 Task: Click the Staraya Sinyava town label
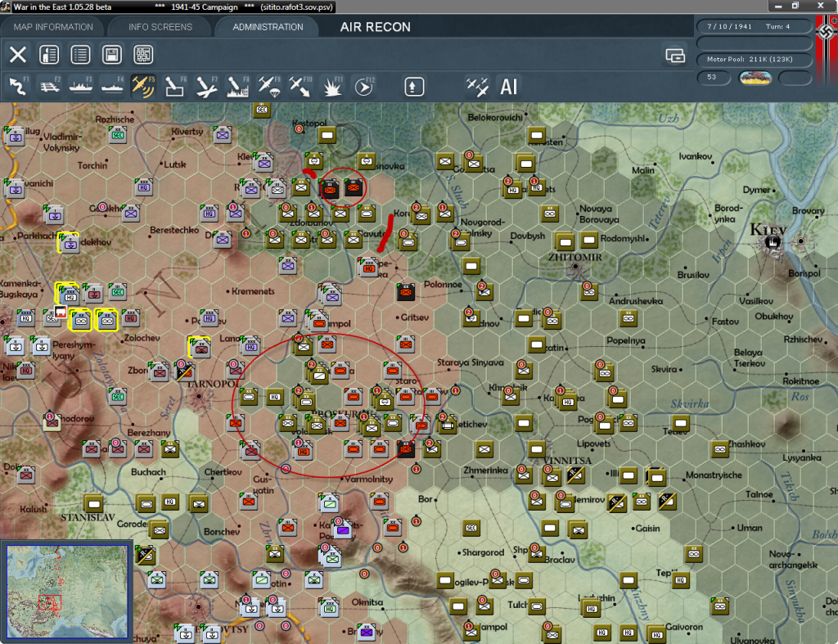(471, 363)
